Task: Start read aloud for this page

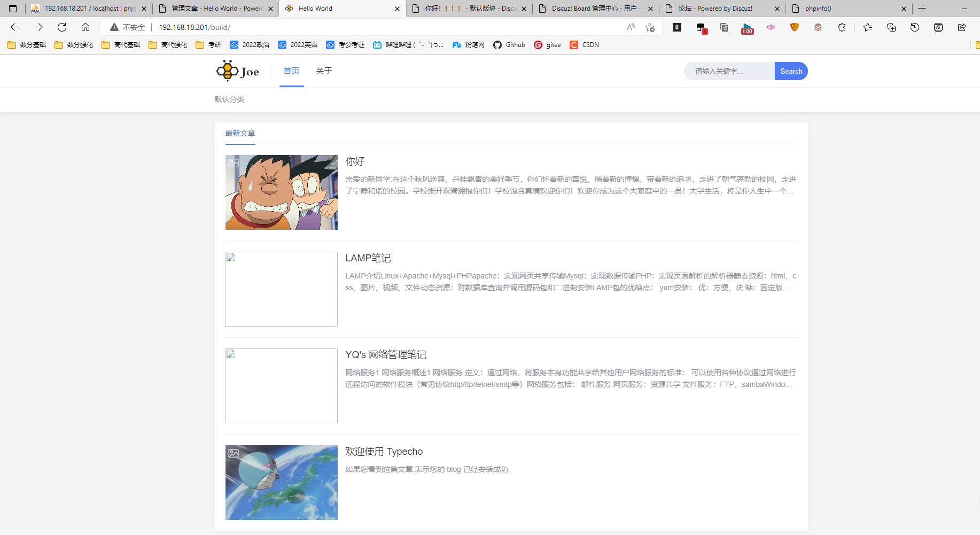Action: (x=630, y=27)
